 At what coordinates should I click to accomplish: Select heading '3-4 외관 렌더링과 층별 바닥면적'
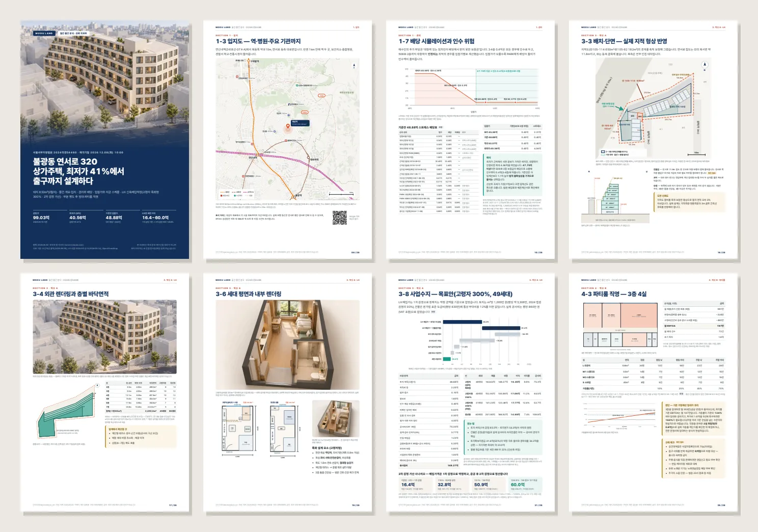(x=71, y=294)
